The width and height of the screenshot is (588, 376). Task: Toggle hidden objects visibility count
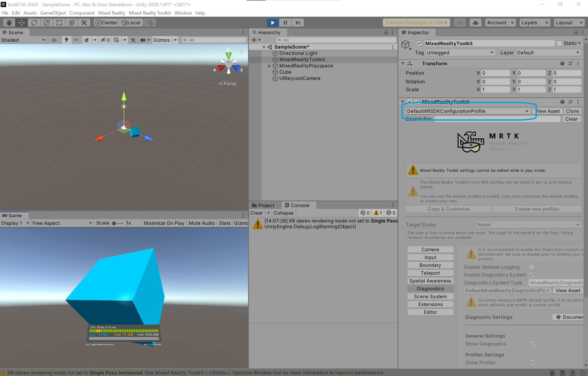click(x=105, y=40)
